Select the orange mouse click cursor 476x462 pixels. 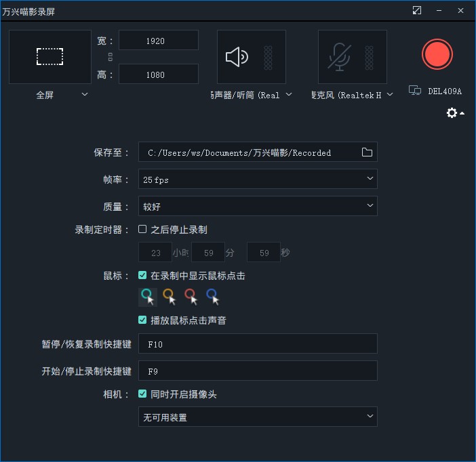169,297
